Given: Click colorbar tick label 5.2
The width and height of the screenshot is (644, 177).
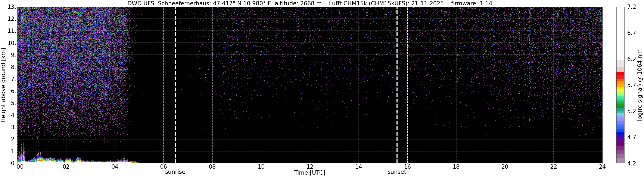Looking at the screenshot, I should pos(632,111).
